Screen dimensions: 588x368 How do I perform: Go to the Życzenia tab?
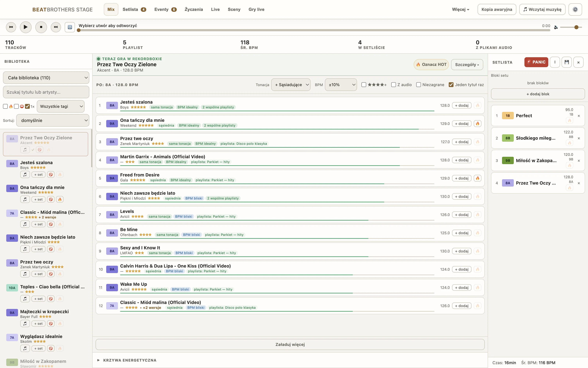pyautogui.click(x=194, y=10)
